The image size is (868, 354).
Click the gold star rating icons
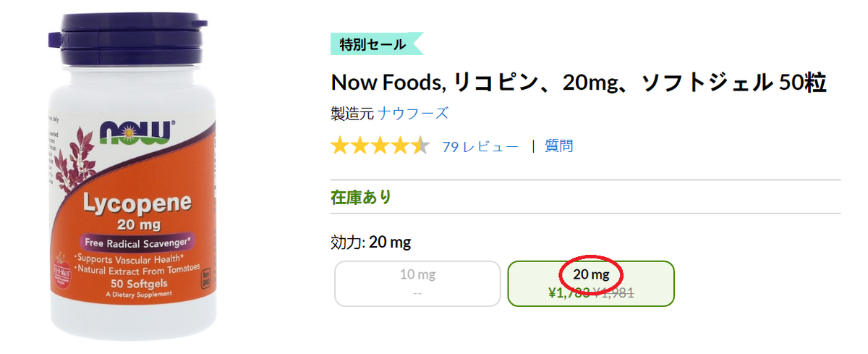380,146
